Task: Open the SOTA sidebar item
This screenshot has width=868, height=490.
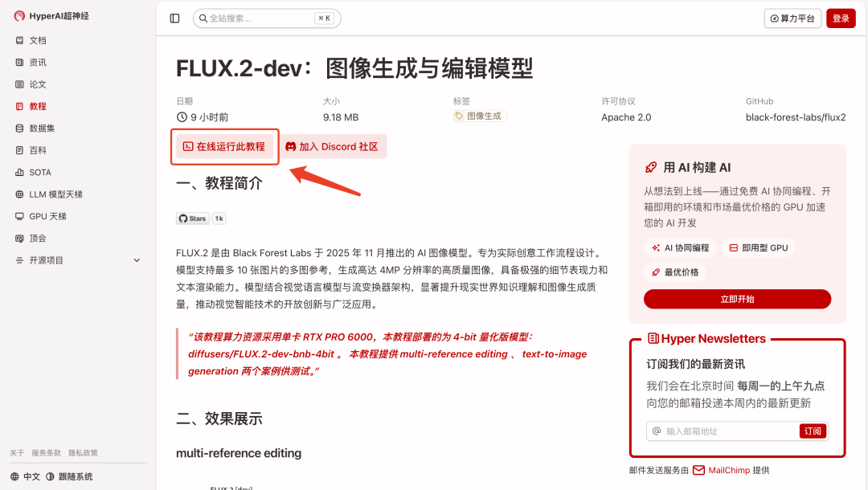Action: pos(39,172)
